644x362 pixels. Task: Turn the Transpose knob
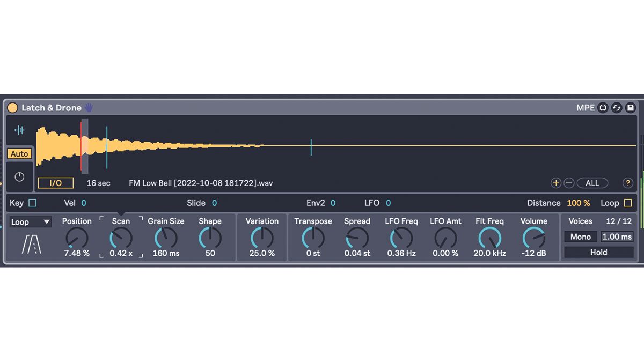pyautogui.click(x=313, y=237)
